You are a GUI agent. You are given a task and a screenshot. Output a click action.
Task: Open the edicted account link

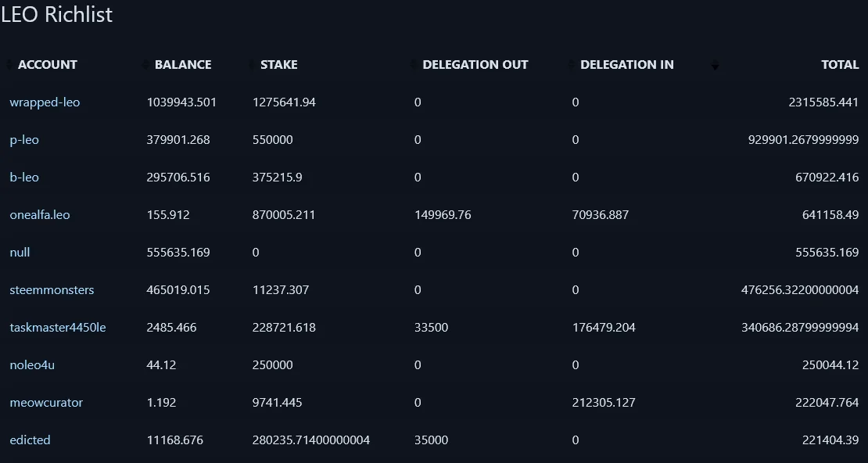tap(30, 440)
